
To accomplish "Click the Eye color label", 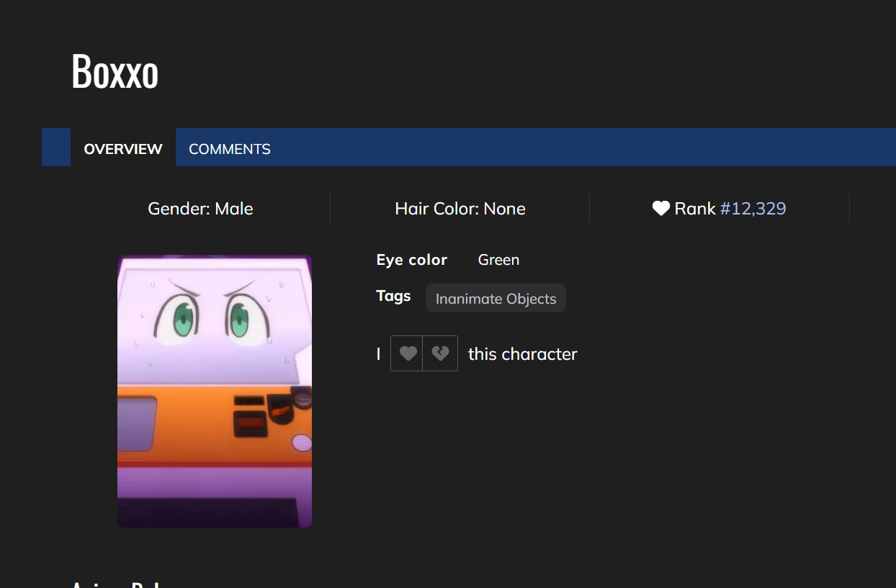I will tap(411, 260).
